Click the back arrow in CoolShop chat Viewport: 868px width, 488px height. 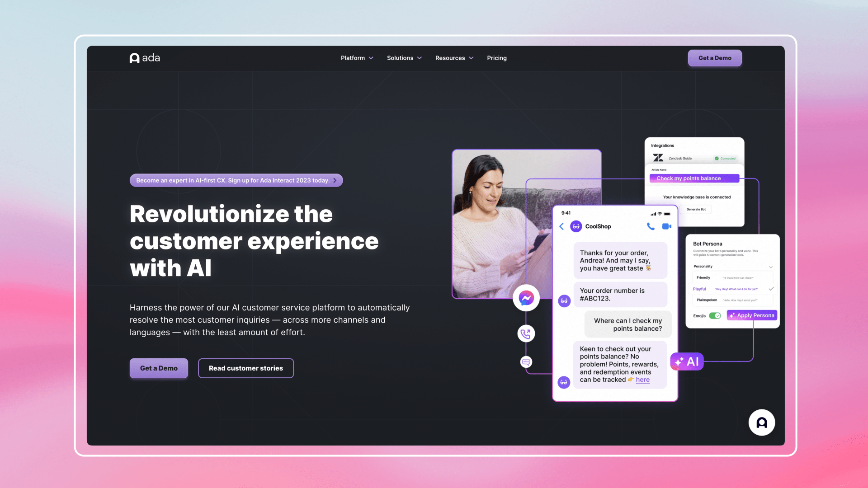click(x=562, y=226)
